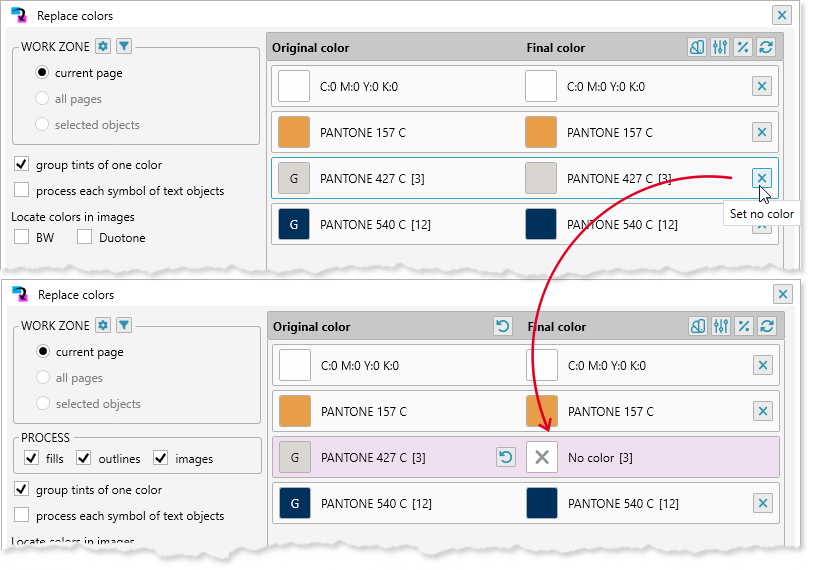The image size is (814, 570).
Task: Click the filter funnel icon in upper dialog
Action: (124, 46)
